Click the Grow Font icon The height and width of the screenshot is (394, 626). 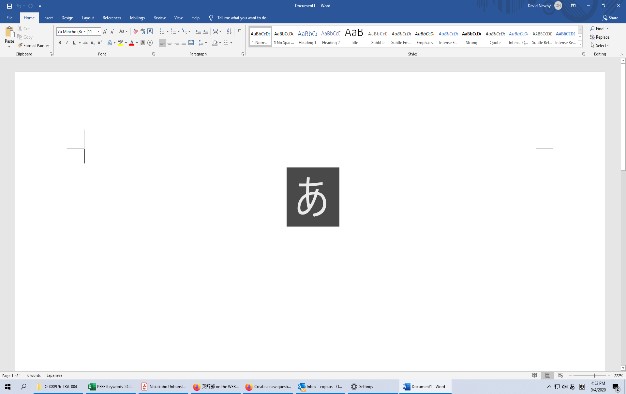pos(105,31)
